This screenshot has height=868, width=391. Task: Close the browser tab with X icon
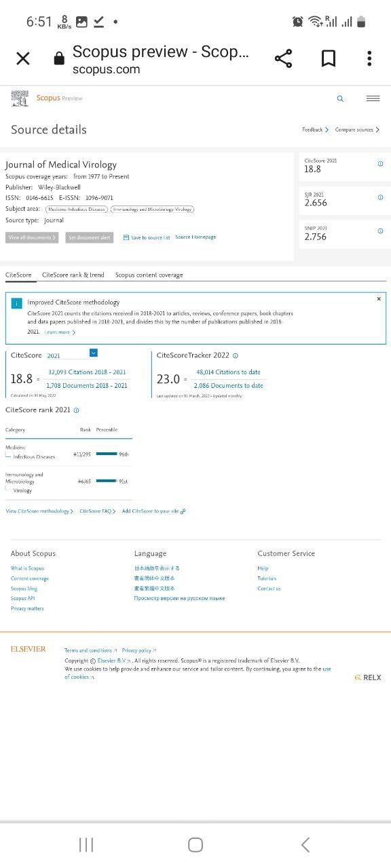click(x=23, y=58)
